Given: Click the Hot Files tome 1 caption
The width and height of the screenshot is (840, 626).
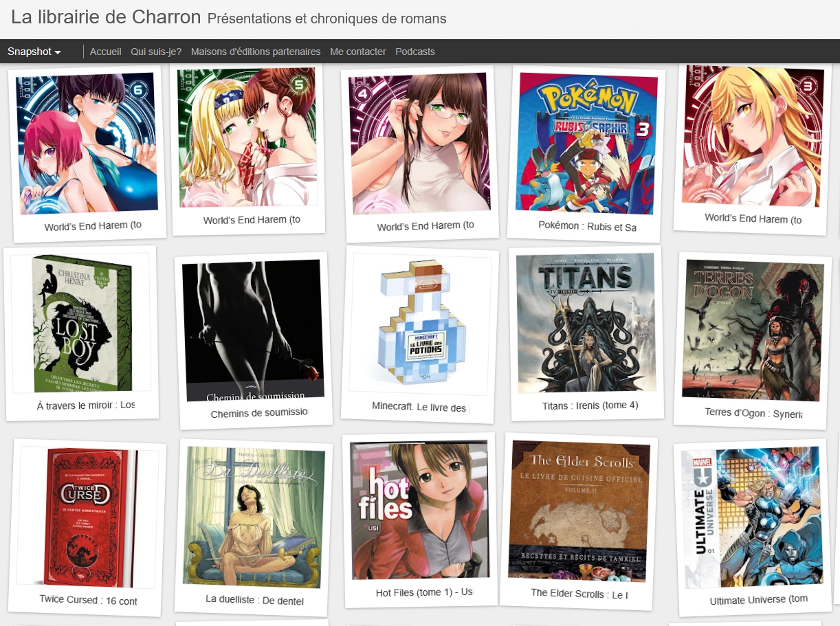Looking at the screenshot, I should [424, 592].
